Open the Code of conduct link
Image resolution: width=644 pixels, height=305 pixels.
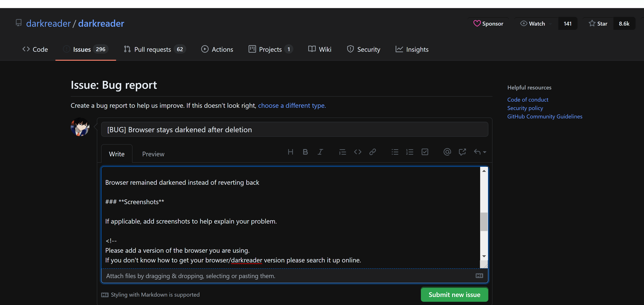pyautogui.click(x=528, y=100)
